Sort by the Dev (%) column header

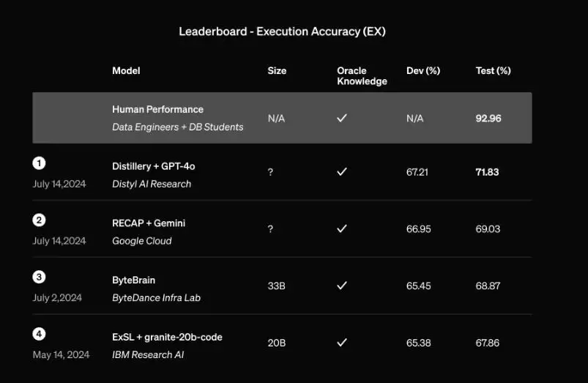[423, 70]
